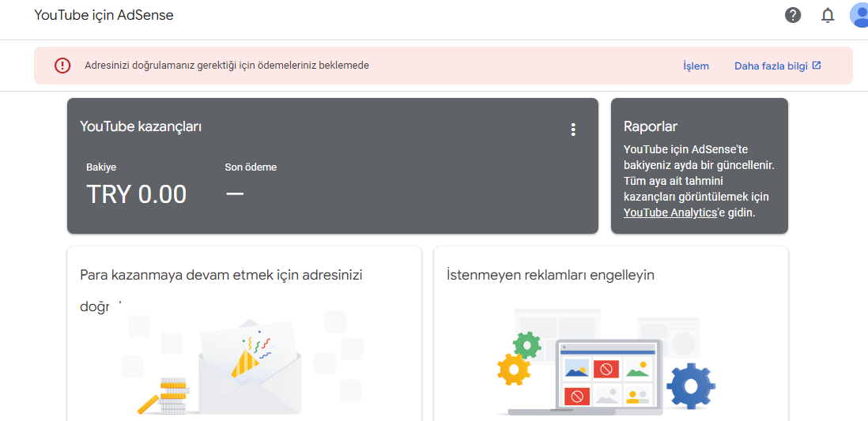Click the TRY 0.00 balance value
868x421 pixels.
136,194
